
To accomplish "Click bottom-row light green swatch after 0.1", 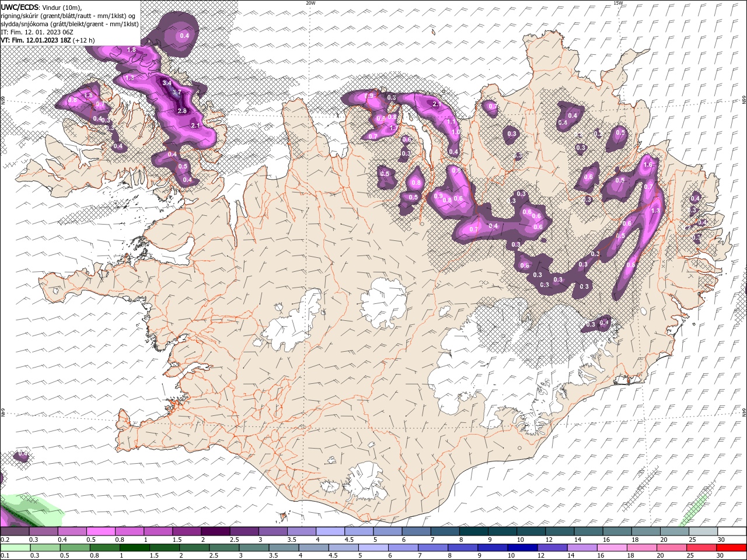I will tap(15, 548).
